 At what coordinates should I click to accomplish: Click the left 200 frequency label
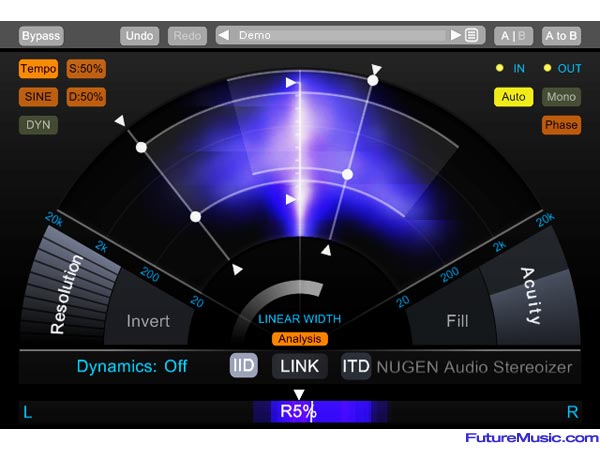150,274
